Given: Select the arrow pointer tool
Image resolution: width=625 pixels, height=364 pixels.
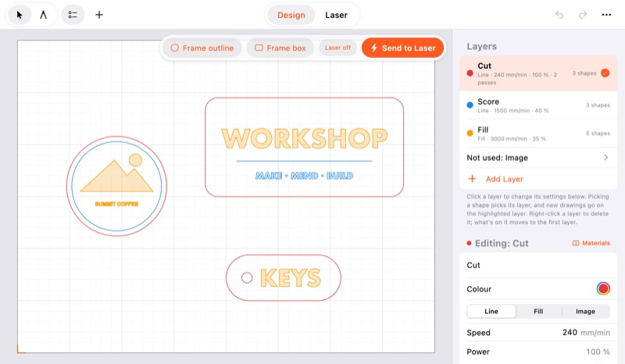Looking at the screenshot, I should [x=20, y=15].
